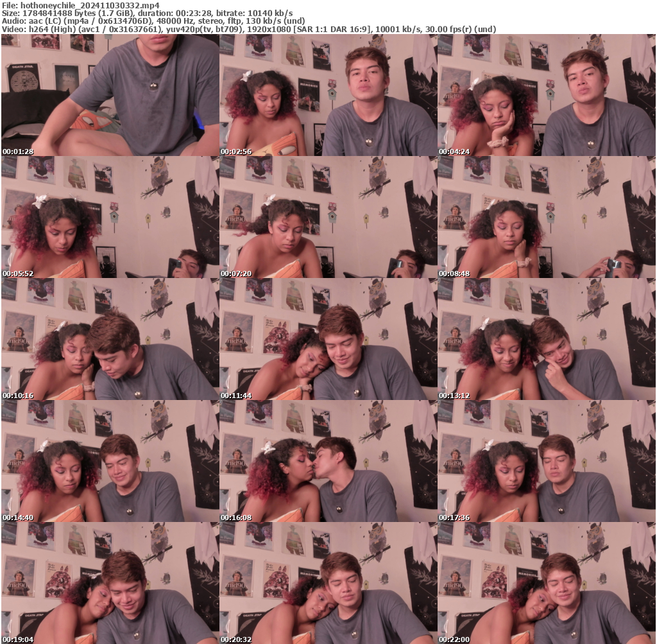The image size is (657, 644).
Task: Choose the last frame at 00:22:00
Action: (x=547, y=583)
